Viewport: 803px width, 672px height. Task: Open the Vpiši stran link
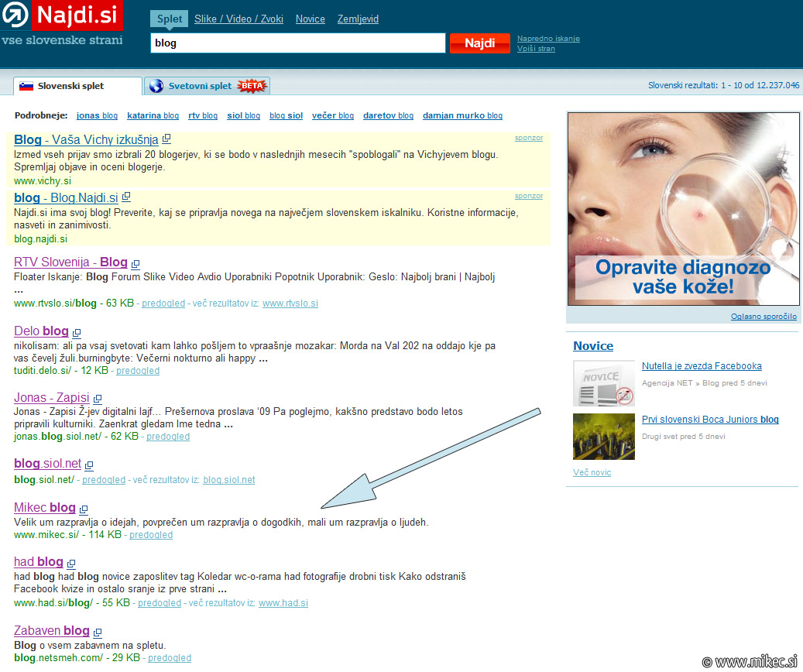(536, 49)
